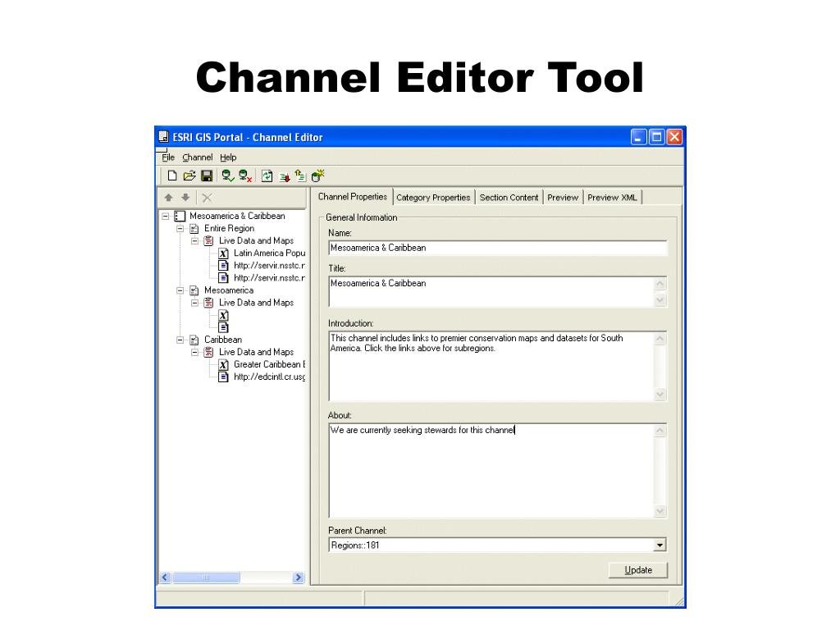Collapse Live Data and Maps under Mesoamerica
Screen dimensions: 840x630
195,303
